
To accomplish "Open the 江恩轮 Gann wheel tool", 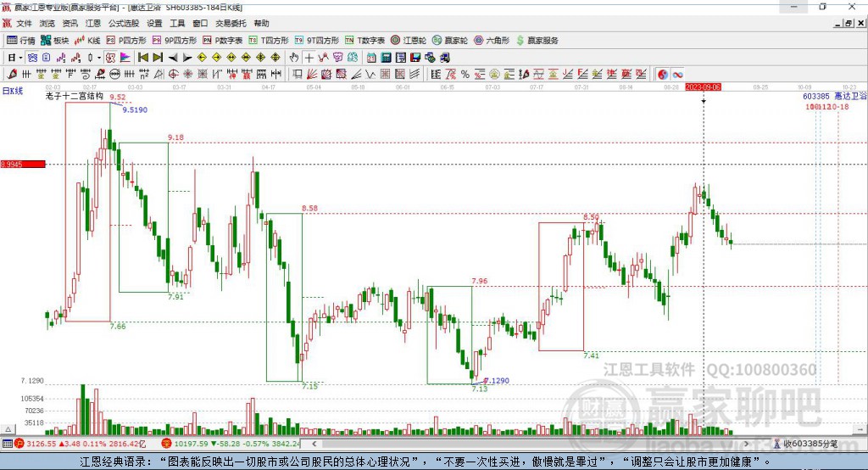I will [408, 41].
